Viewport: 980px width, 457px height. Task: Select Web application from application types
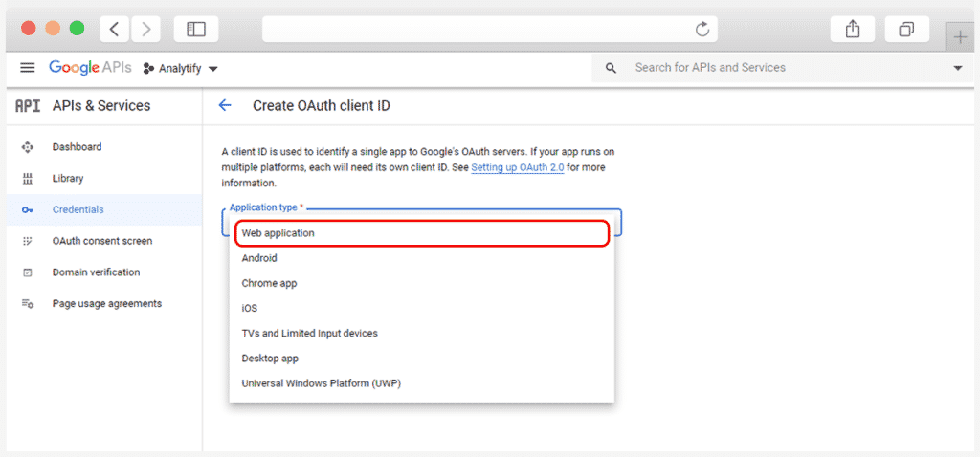coord(422,233)
